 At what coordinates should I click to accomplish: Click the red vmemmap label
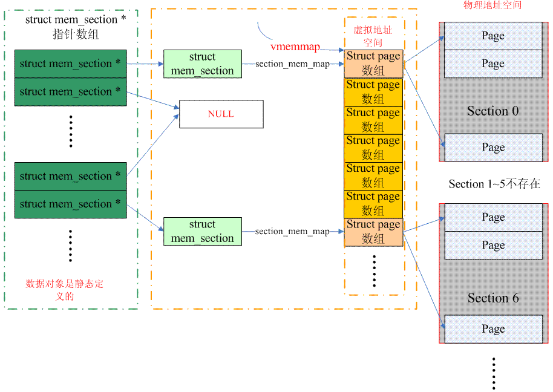295,47
